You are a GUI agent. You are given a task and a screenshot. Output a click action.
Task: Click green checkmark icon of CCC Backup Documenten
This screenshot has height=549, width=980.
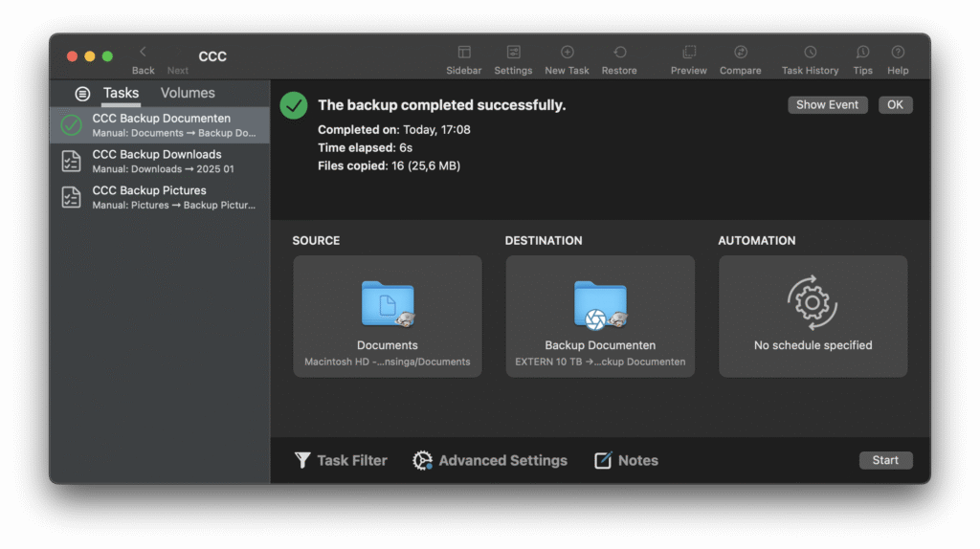click(71, 125)
